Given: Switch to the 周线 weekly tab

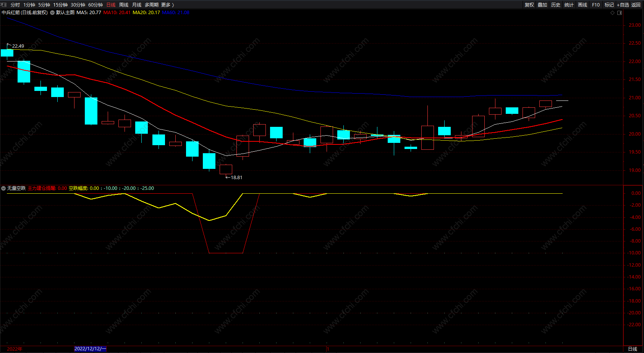Looking at the screenshot, I should pos(124,5).
